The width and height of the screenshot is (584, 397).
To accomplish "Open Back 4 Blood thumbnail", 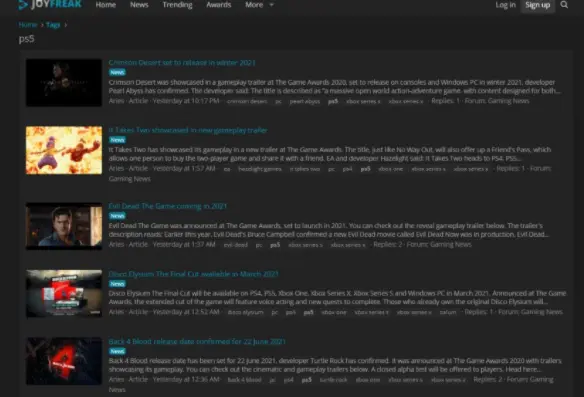I will [64, 361].
